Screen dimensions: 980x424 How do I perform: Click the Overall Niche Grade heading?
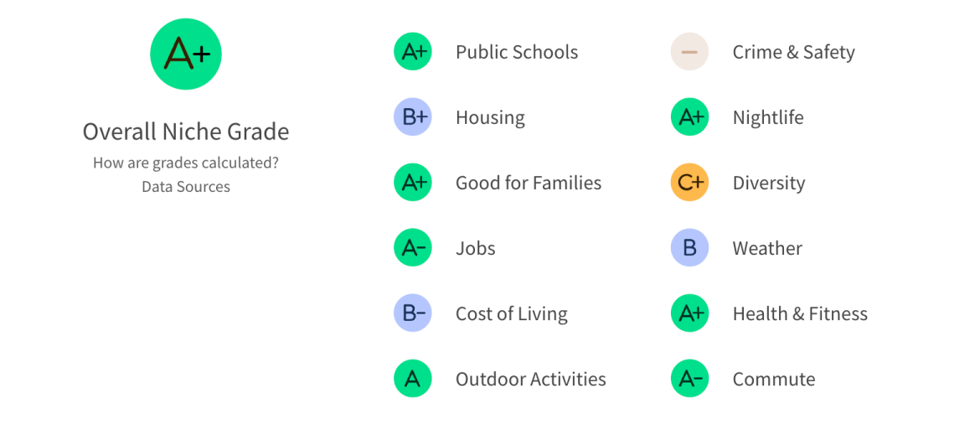pyautogui.click(x=186, y=132)
